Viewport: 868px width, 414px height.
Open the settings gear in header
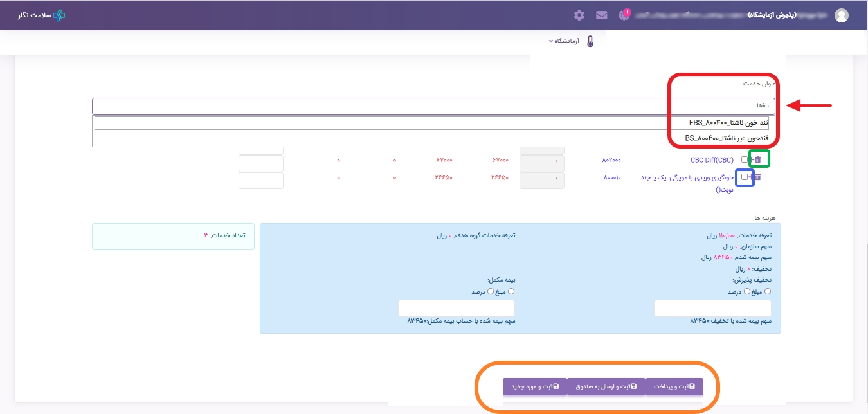[x=579, y=15]
